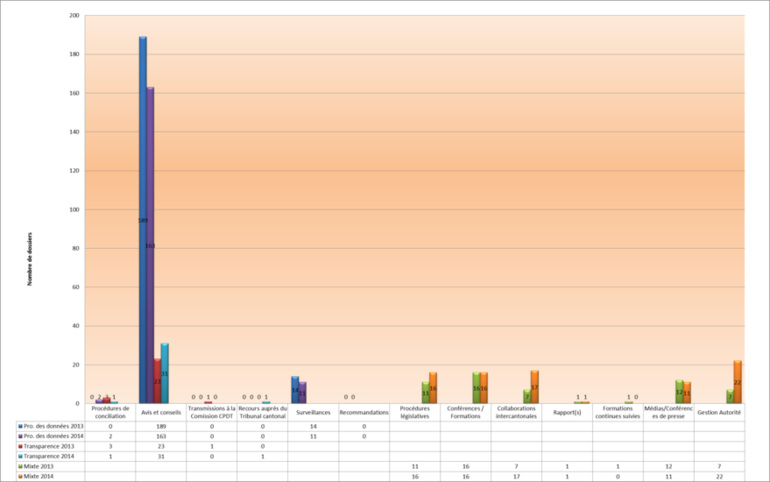Select the 189 cell in the data table

click(161, 425)
